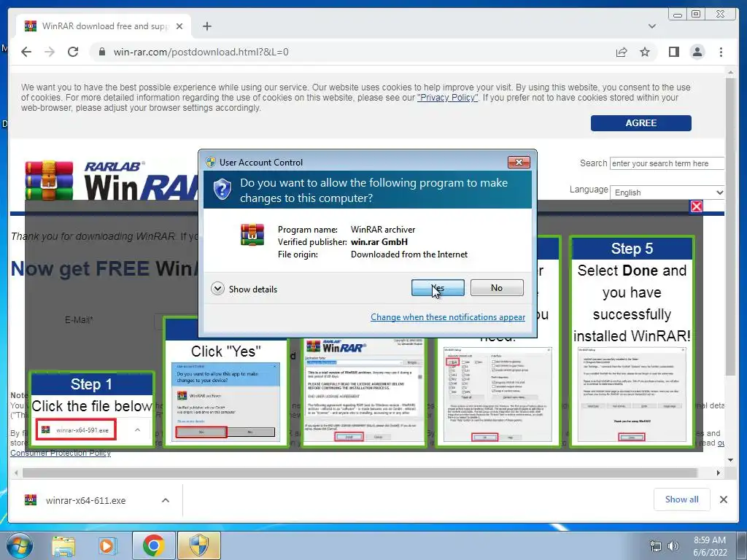Click the site lock icon in address bar
The image size is (747, 560).
point(101,52)
